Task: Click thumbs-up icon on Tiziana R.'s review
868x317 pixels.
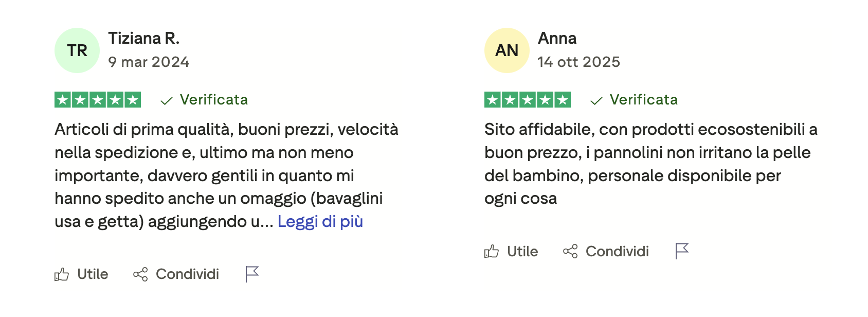Action: [62, 274]
